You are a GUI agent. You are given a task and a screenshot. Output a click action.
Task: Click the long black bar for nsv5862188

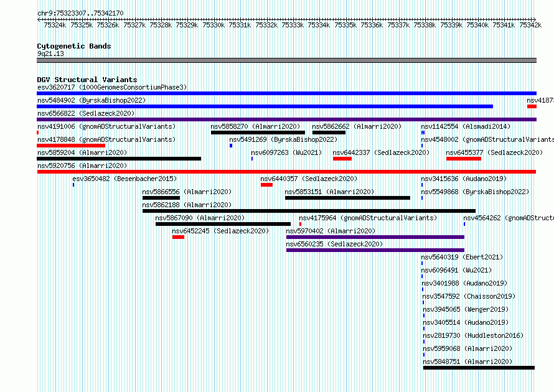(309, 211)
